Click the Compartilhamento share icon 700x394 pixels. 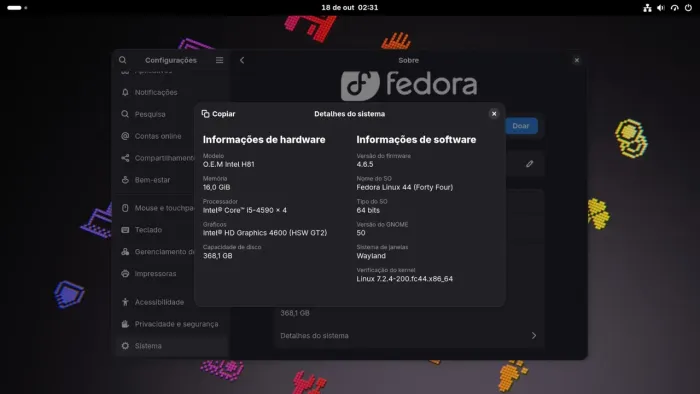125,158
